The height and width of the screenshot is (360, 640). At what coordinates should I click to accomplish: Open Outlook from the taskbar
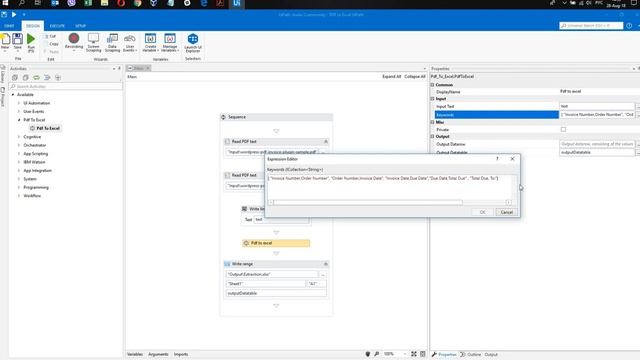[x=55, y=3]
